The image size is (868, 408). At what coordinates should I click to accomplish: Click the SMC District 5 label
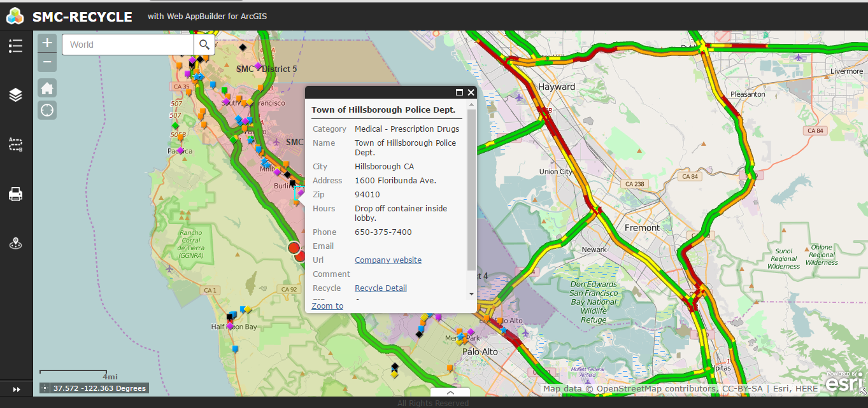click(266, 69)
